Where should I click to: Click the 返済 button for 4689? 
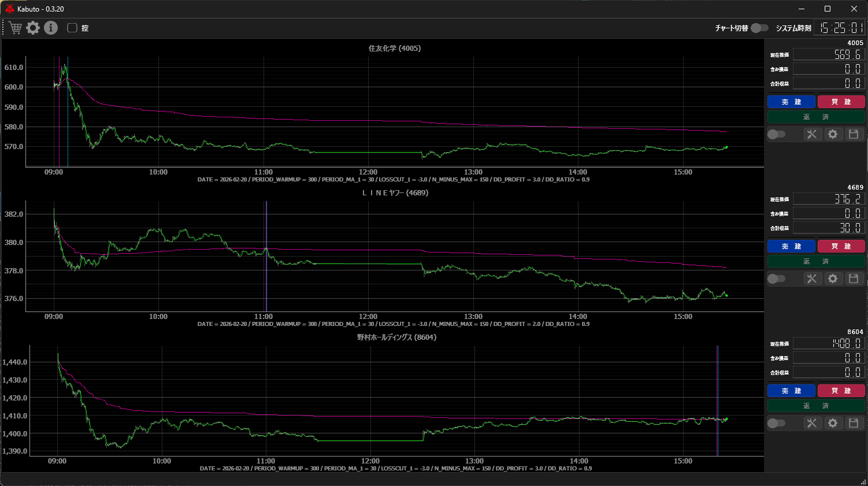pyautogui.click(x=816, y=261)
